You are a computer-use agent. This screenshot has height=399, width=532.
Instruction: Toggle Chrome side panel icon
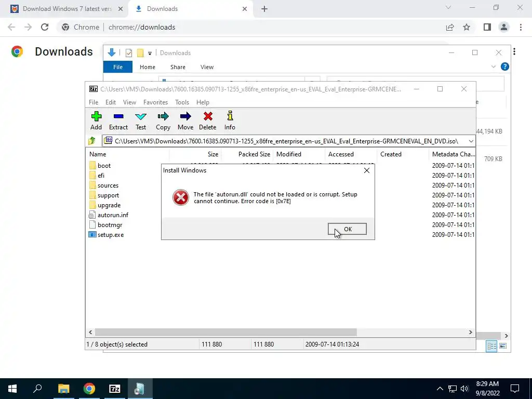[x=487, y=27]
